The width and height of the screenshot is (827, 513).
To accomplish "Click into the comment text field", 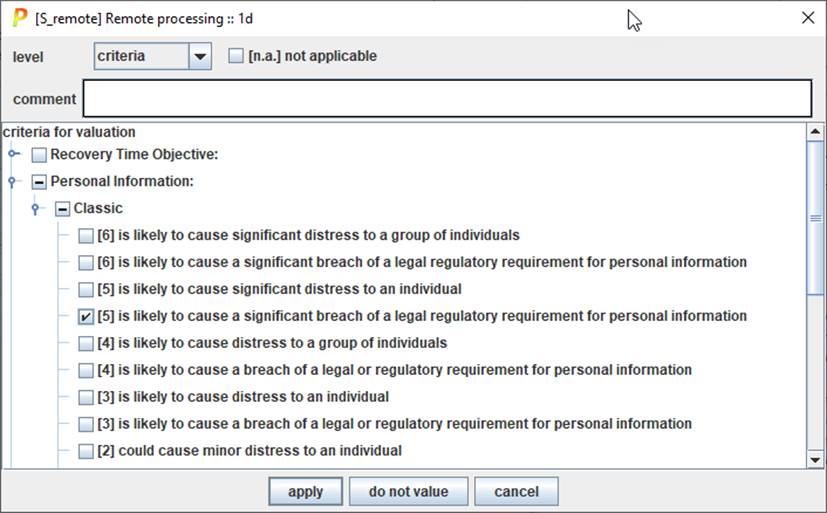I will (446, 99).
